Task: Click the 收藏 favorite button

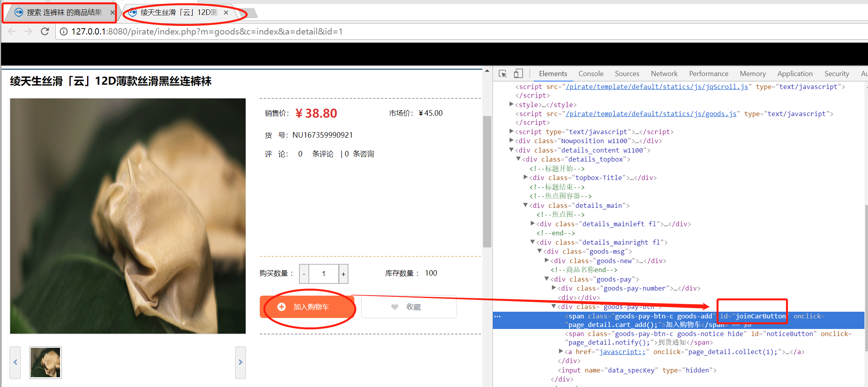Action: pos(409,307)
